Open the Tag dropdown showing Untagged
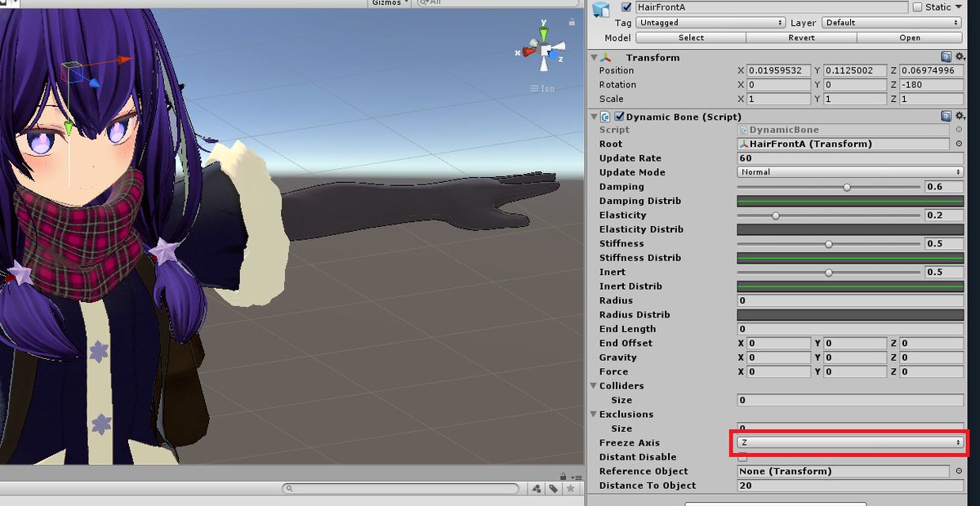980x506 pixels. click(x=710, y=23)
